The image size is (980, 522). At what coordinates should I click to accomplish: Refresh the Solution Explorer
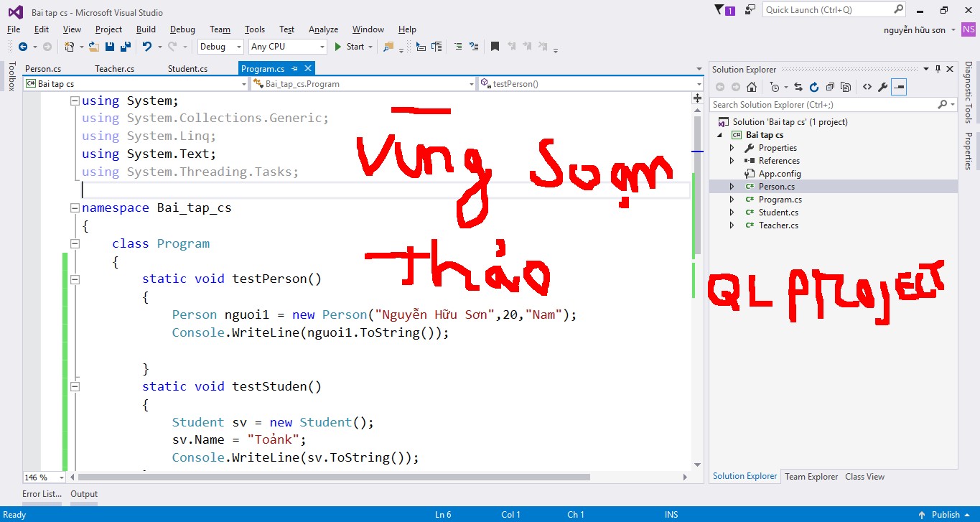coord(814,86)
